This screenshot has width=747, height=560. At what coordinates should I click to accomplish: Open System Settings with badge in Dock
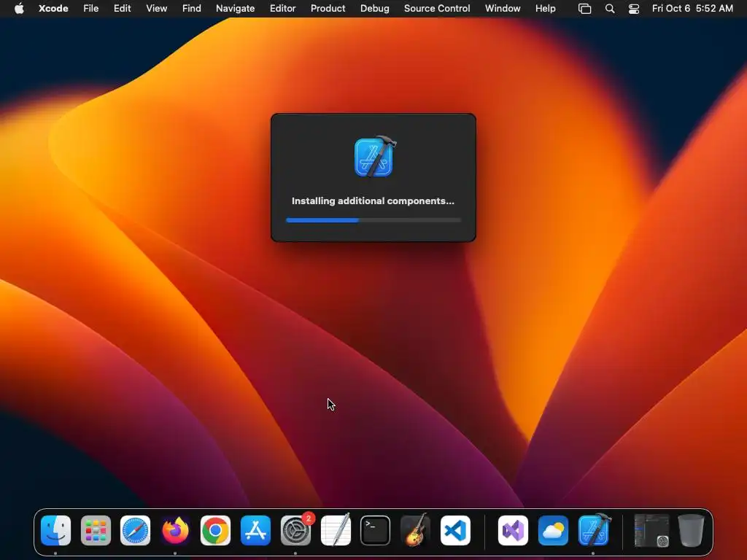tap(295, 531)
